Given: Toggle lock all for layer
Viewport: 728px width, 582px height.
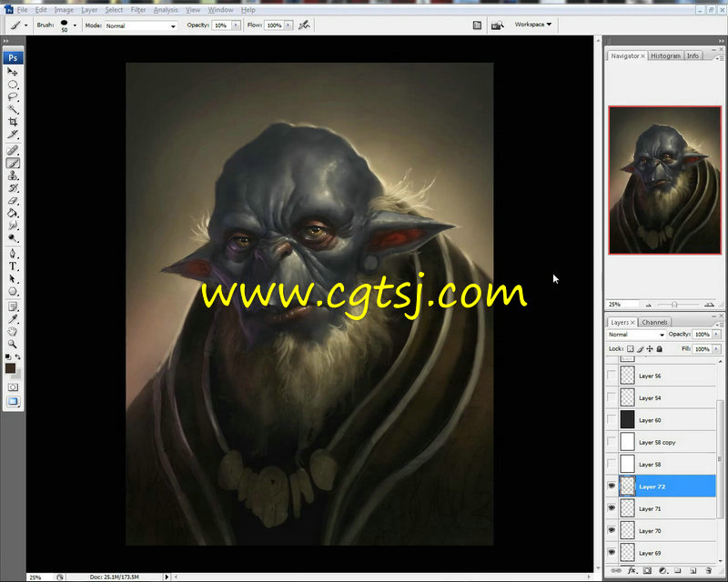Looking at the screenshot, I should click(x=660, y=348).
